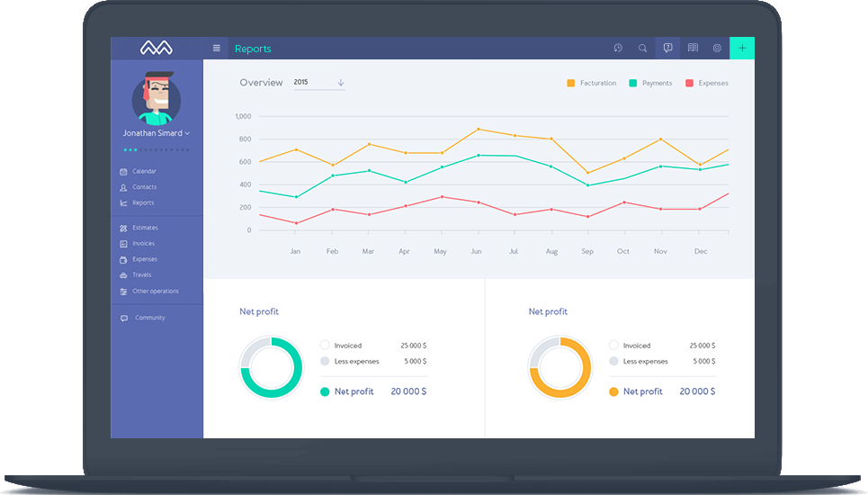Image resolution: width=868 pixels, height=495 pixels.
Task: Toggle Expenses series in chart legend
Action: click(x=707, y=83)
